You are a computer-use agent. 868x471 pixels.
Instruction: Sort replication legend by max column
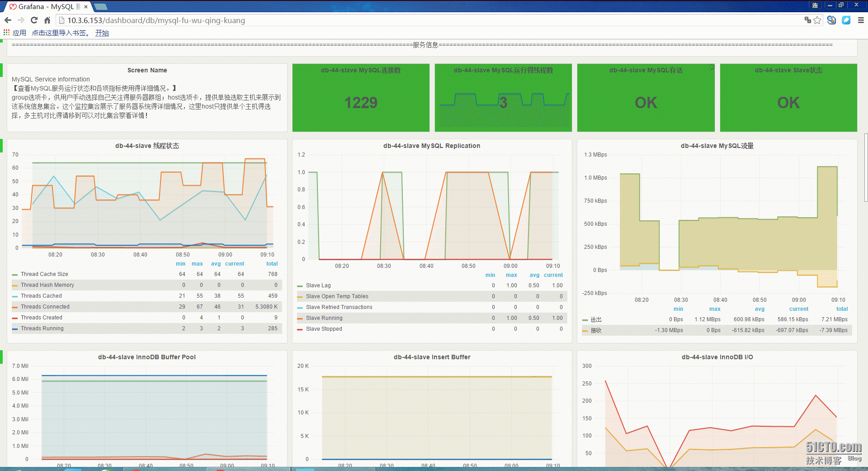tap(511, 275)
